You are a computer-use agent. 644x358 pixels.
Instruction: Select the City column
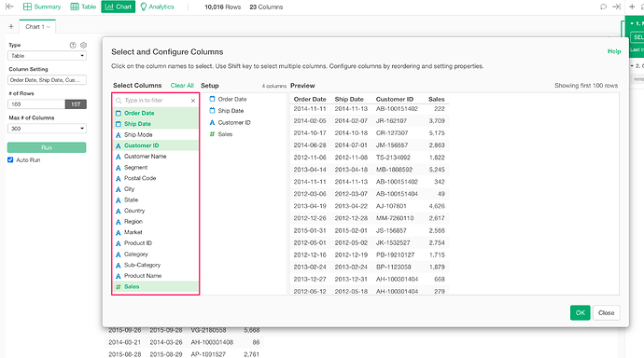[x=156, y=189]
